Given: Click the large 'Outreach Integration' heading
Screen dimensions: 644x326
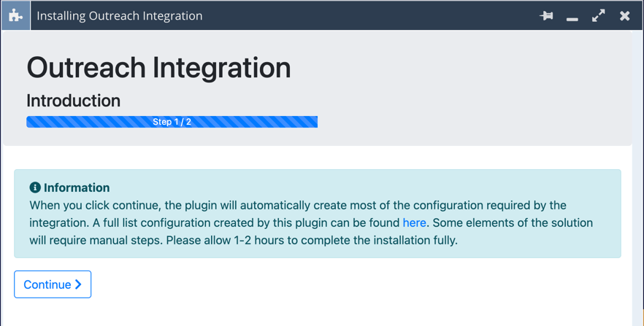Looking at the screenshot, I should point(158,68).
